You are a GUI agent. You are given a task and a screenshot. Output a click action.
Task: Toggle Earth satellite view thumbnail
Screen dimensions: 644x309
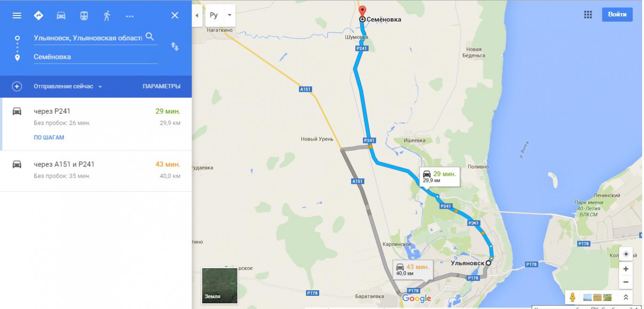[x=219, y=285]
